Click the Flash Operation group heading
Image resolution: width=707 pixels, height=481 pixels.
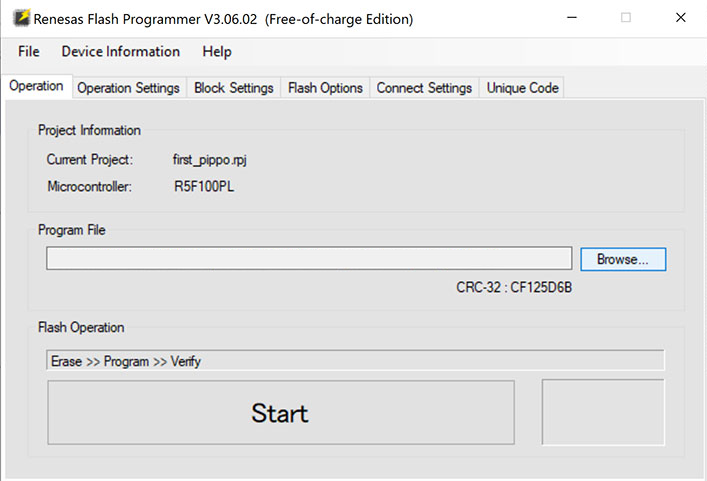pyautogui.click(x=81, y=327)
